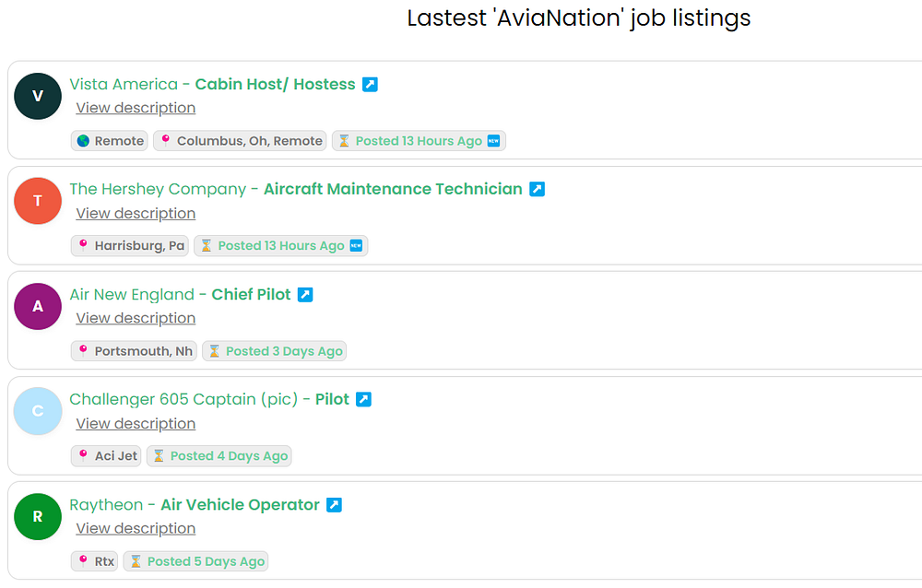Expand View description for Vista America job

point(136,108)
